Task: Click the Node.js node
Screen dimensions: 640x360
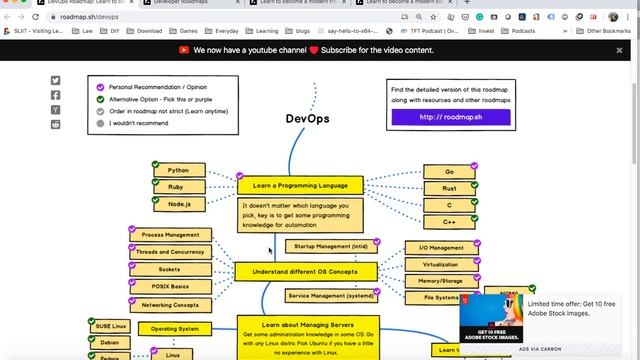Action: click(179, 204)
